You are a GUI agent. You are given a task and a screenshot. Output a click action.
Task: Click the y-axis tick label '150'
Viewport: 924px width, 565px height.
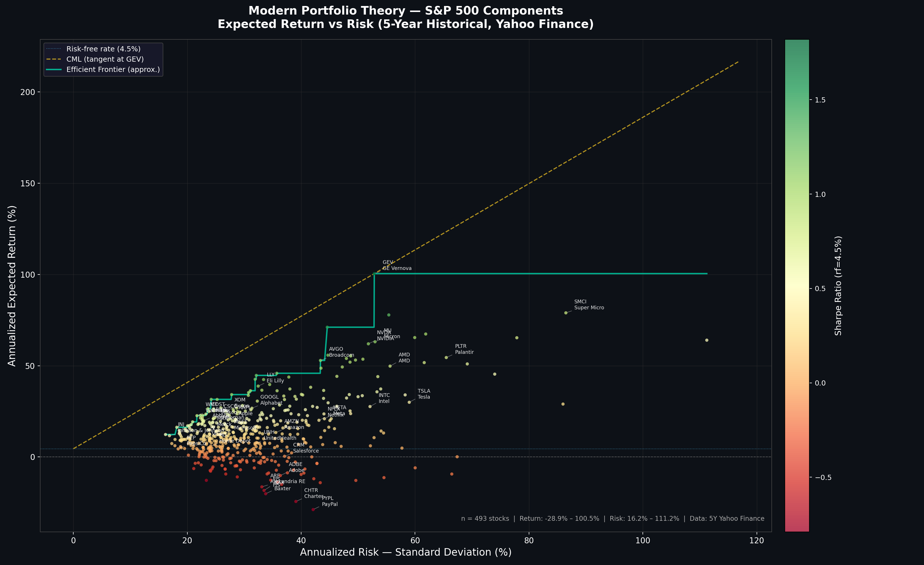[28, 183]
